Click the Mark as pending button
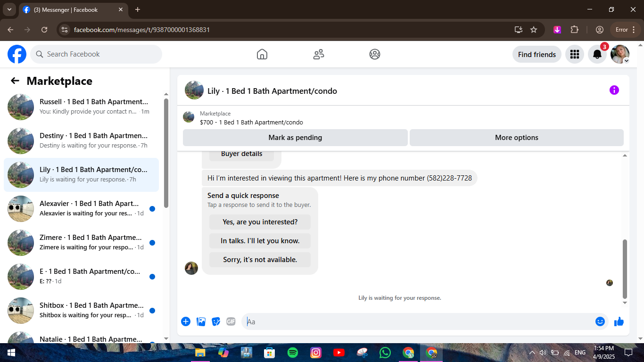 click(x=295, y=138)
